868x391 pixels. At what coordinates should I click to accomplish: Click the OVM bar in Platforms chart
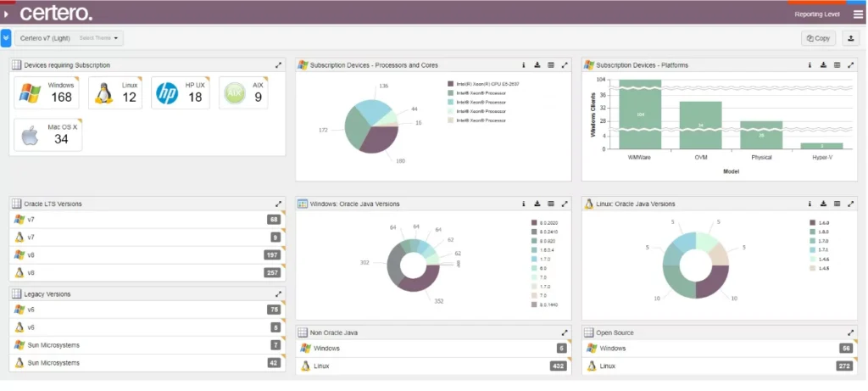pos(700,126)
